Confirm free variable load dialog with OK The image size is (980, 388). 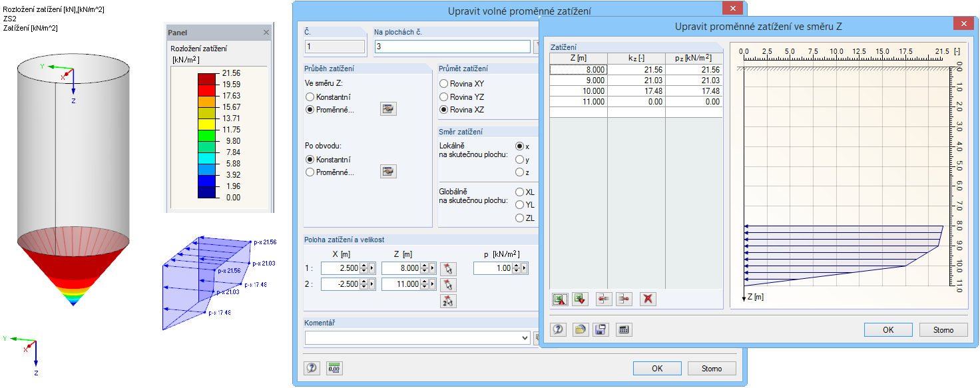pyautogui.click(x=657, y=368)
